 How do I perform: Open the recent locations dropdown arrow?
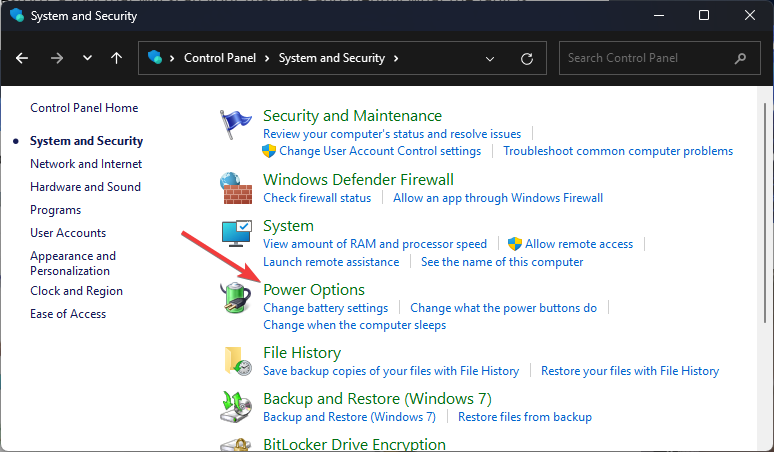tap(87, 58)
